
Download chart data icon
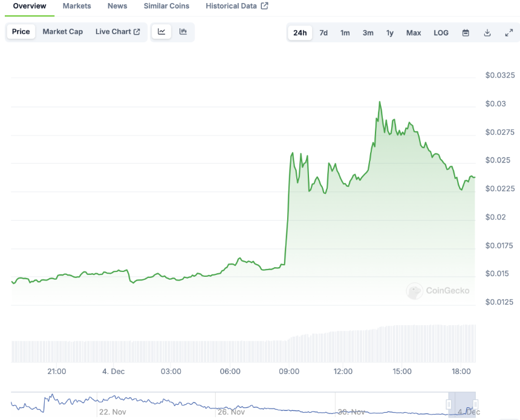pyautogui.click(x=487, y=33)
